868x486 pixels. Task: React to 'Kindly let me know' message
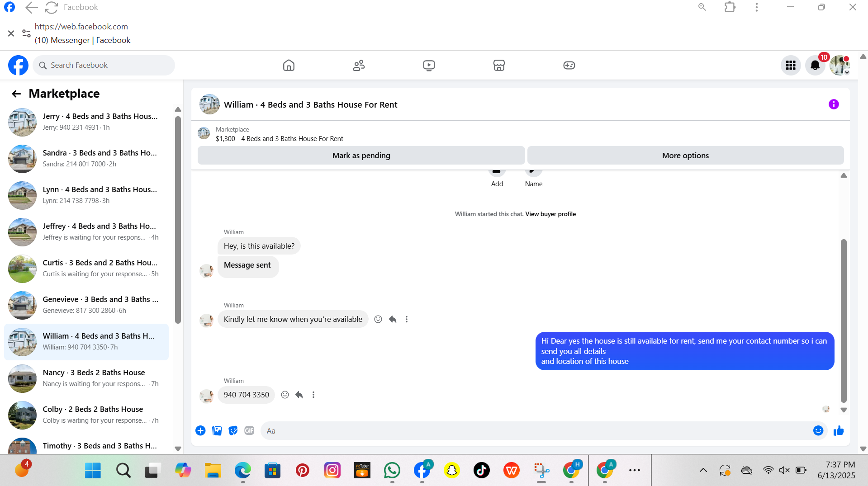click(x=378, y=319)
